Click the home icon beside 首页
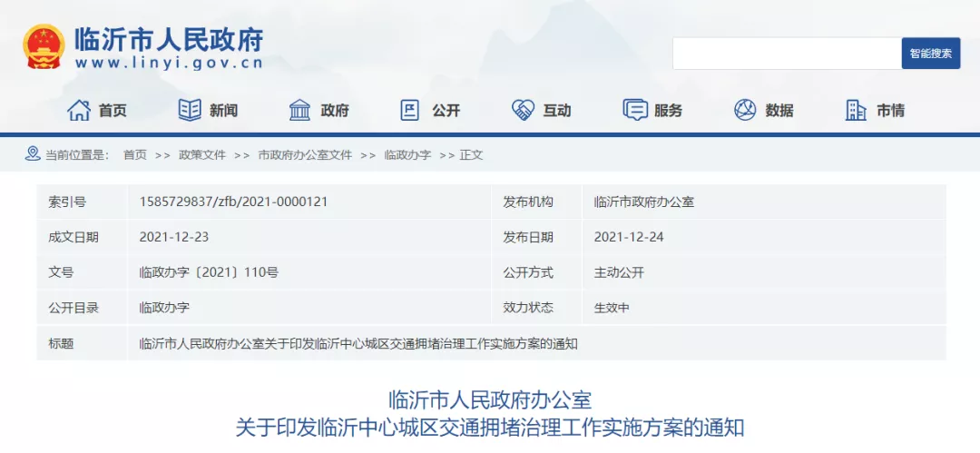Image resolution: width=980 pixels, height=453 pixels. 79,110
